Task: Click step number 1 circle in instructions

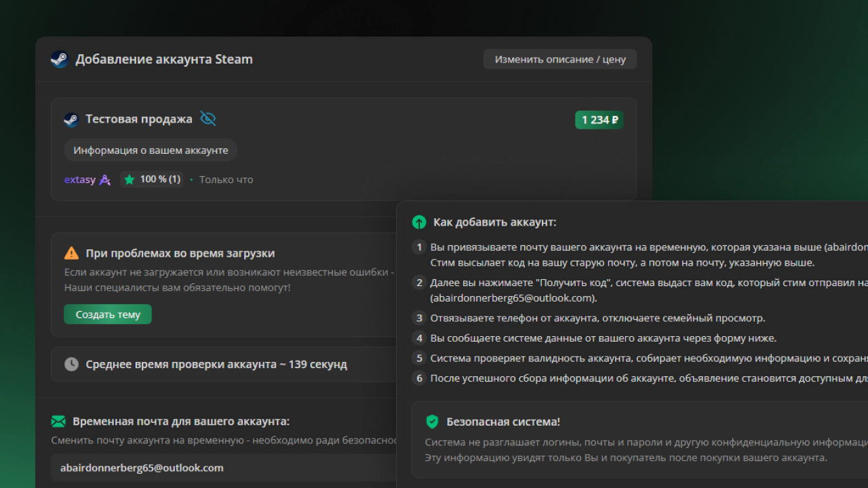Action: (x=420, y=247)
